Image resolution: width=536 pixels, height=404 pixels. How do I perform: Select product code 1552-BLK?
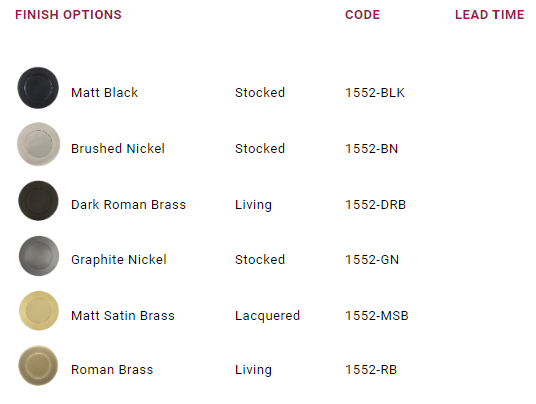pos(375,93)
